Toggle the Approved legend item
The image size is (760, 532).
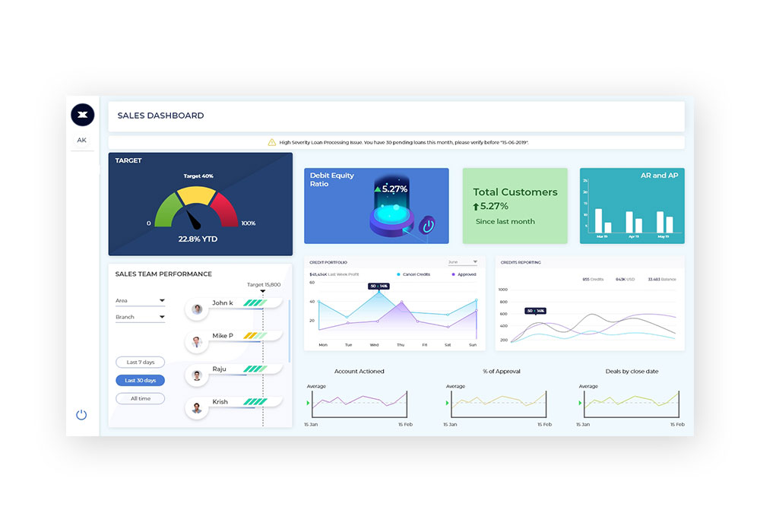click(x=464, y=274)
